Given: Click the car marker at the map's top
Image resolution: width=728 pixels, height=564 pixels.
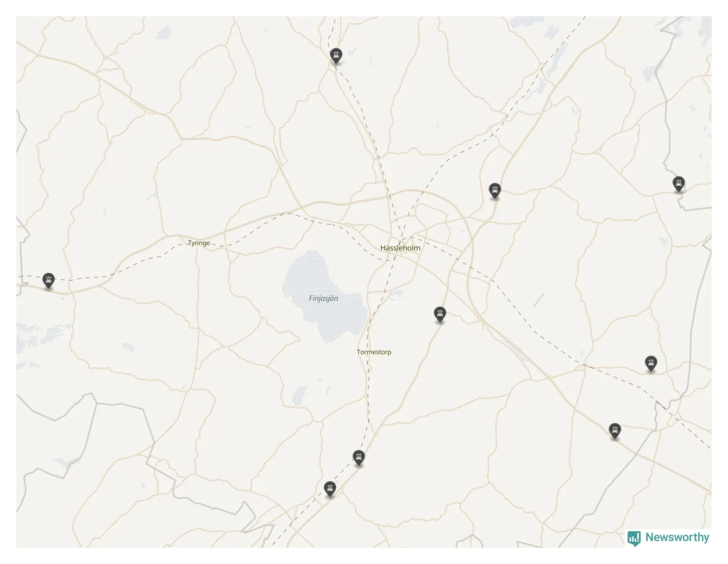Looking at the screenshot, I should tap(336, 55).
